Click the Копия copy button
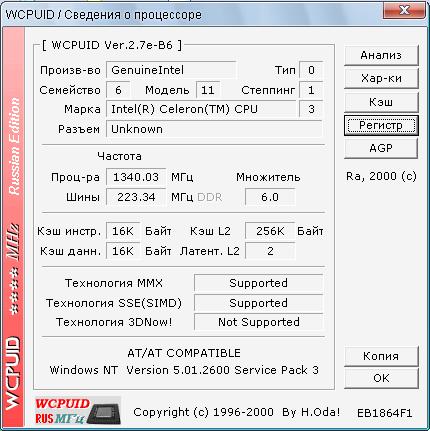This screenshot has height=431, width=430. click(381, 356)
